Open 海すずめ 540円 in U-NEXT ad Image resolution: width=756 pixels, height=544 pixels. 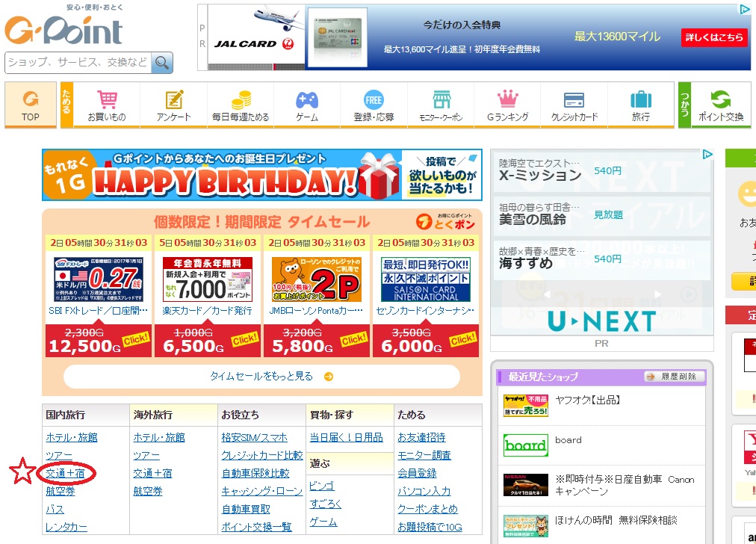click(601, 259)
